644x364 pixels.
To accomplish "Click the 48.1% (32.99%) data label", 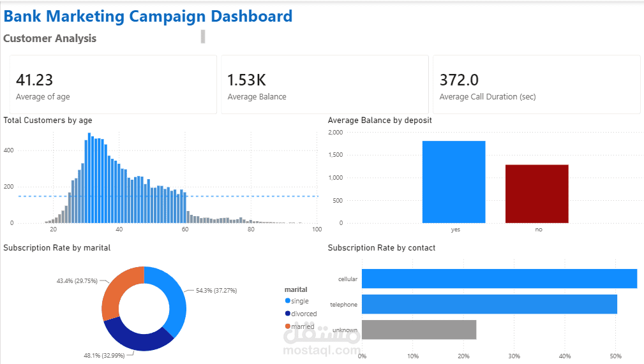I will [104, 355].
